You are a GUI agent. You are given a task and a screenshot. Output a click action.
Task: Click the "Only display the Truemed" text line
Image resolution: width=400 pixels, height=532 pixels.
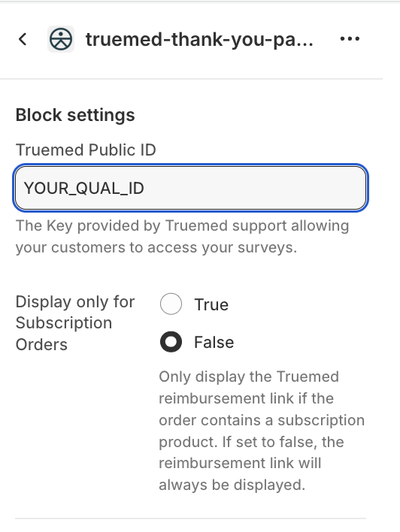[x=249, y=376]
